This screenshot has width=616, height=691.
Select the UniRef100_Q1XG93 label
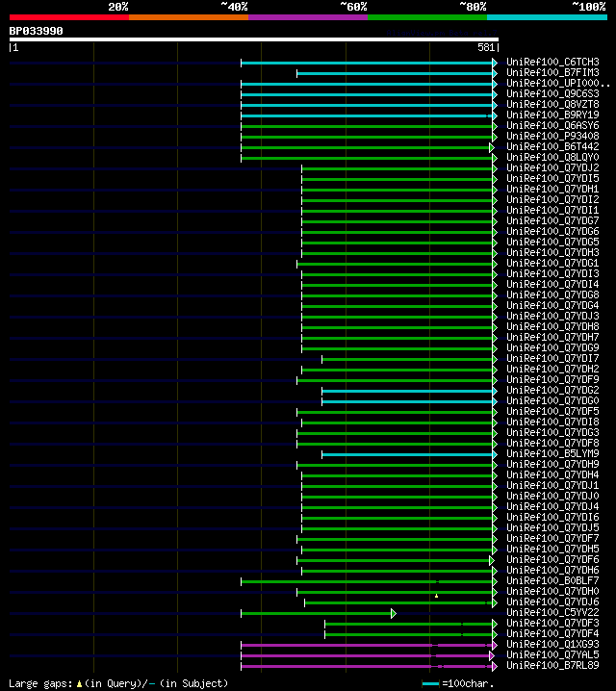tap(552, 644)
